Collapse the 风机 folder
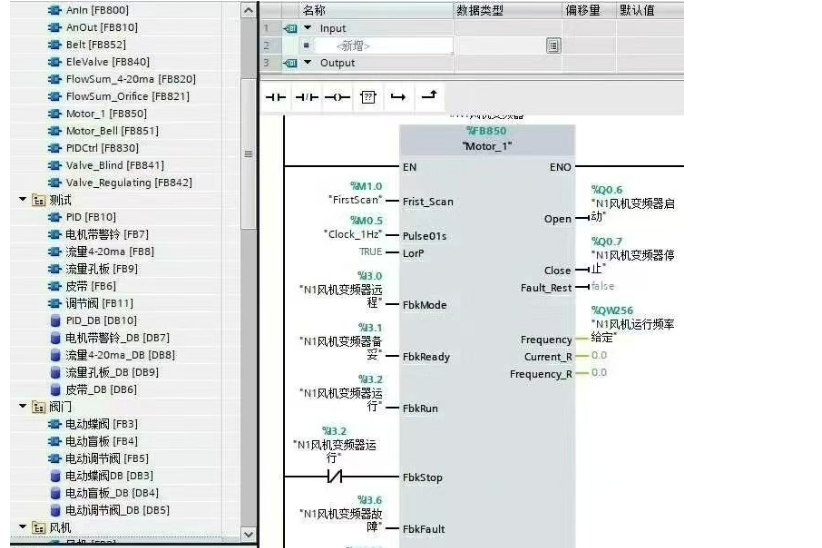Viewport: 822px width, 548px height. point(23,526)
